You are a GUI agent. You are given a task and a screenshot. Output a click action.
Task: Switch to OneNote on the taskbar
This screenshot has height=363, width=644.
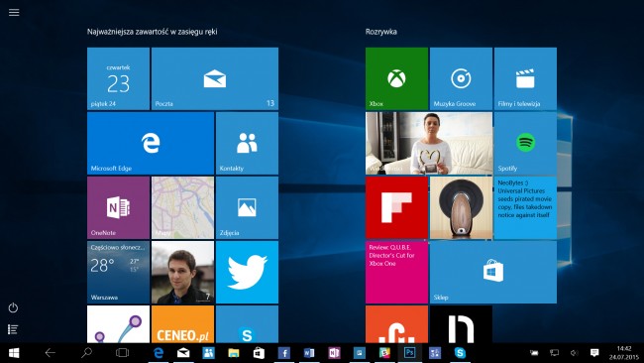point(334,353)
